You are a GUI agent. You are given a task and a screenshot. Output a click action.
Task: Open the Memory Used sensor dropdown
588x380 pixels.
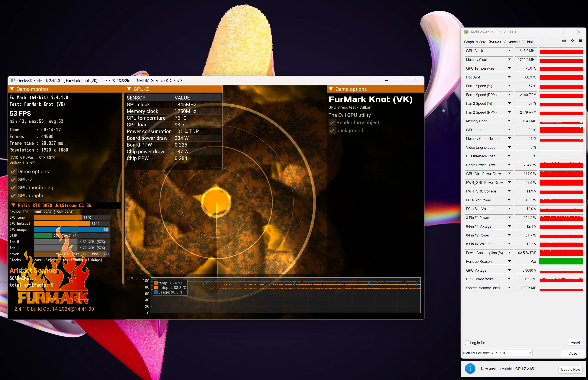pos(509,121)
